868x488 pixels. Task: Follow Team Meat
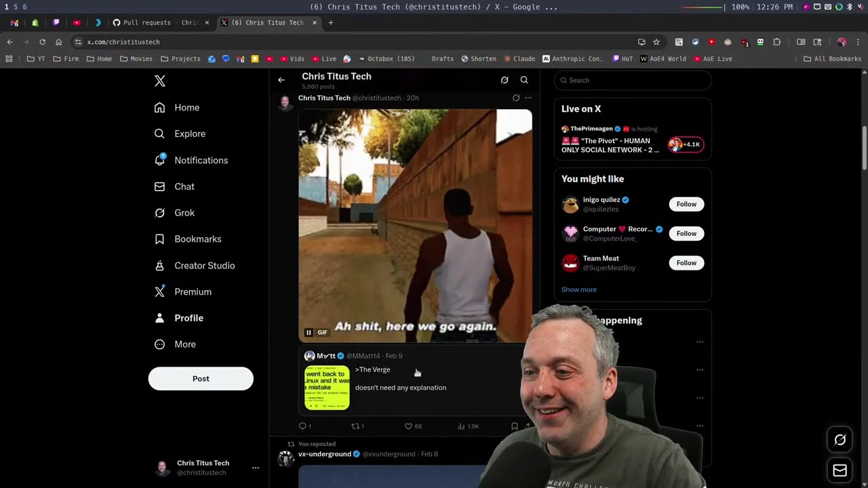click(x=686, y=263)
